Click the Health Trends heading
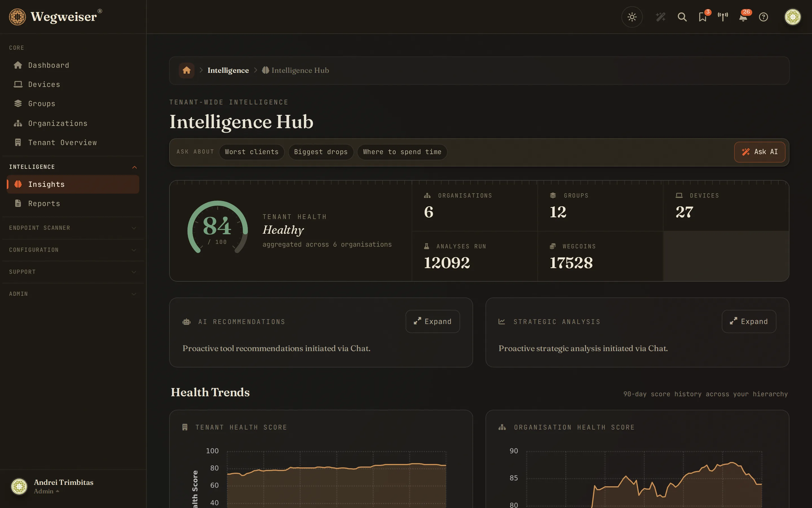Screen dimensions: 812x508 click(210, 392)
